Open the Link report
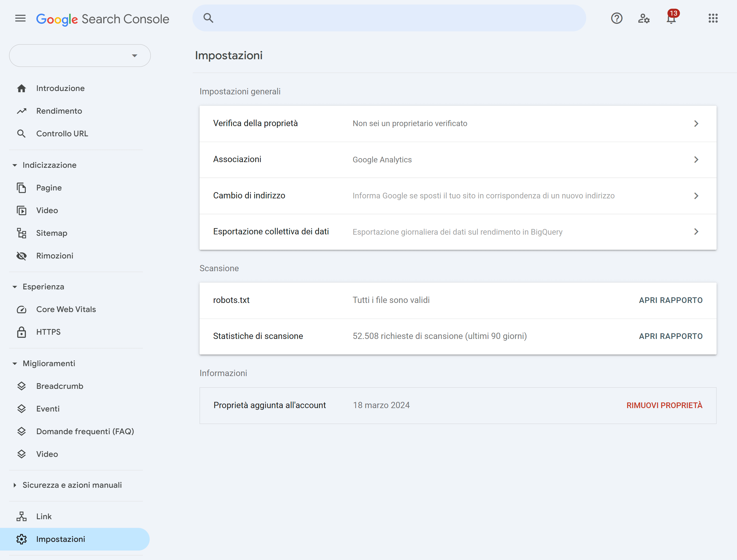This screenshot has width=737, height=560. point(44,516)
